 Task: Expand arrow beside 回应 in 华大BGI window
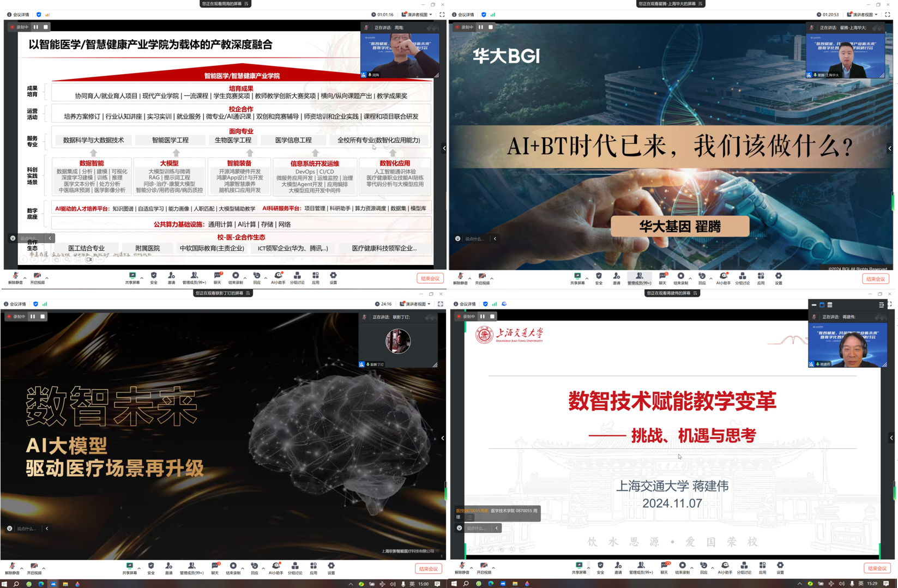click(x=711, y=278)
